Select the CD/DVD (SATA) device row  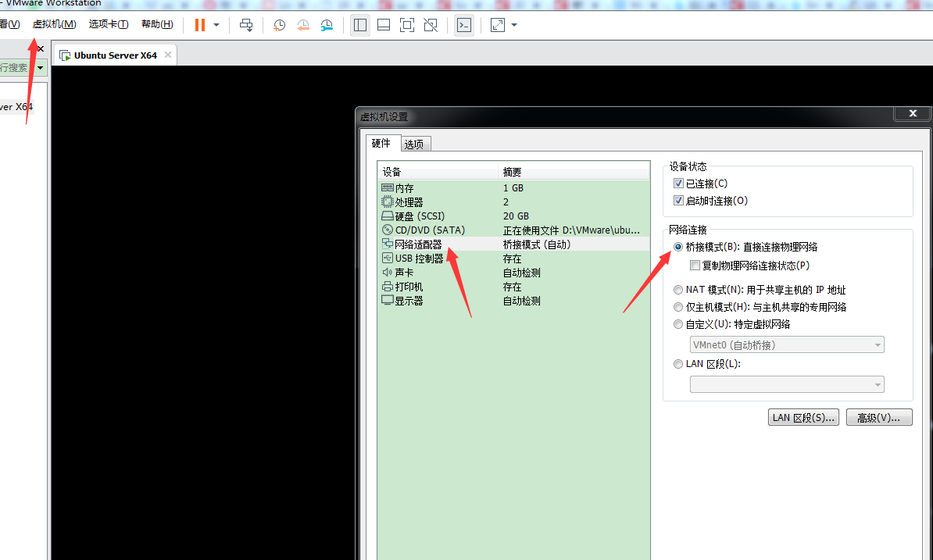(x=513, y=230)
